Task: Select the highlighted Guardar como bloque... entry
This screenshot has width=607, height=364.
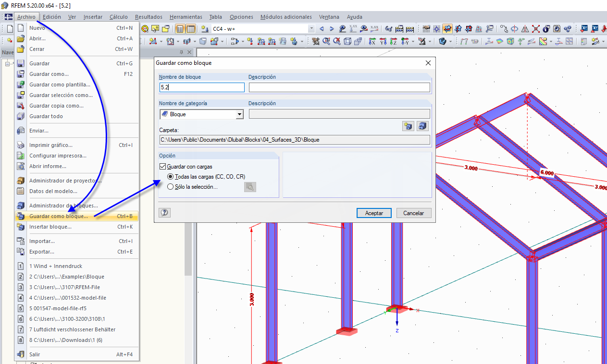Action: (x=77, y=216)
